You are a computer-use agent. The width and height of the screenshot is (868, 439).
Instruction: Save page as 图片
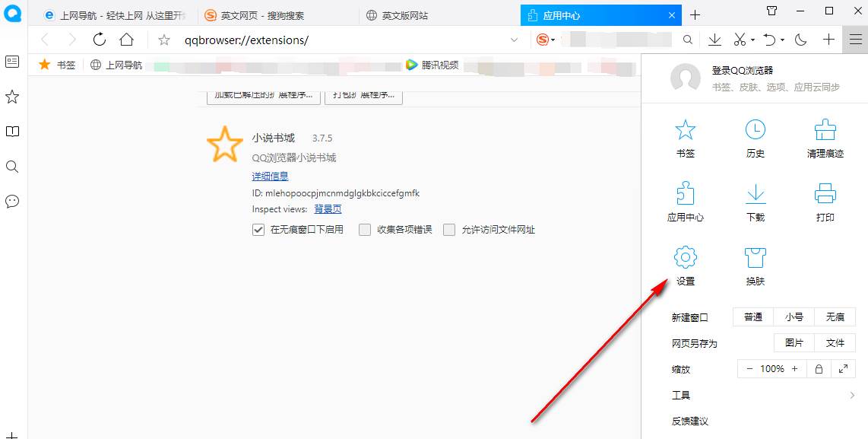point(794,343)
